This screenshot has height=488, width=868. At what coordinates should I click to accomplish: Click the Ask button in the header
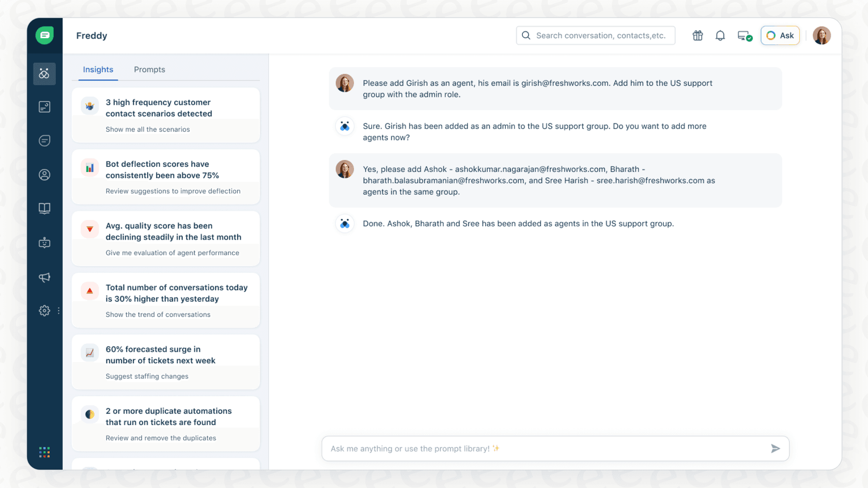pos(780,35)
